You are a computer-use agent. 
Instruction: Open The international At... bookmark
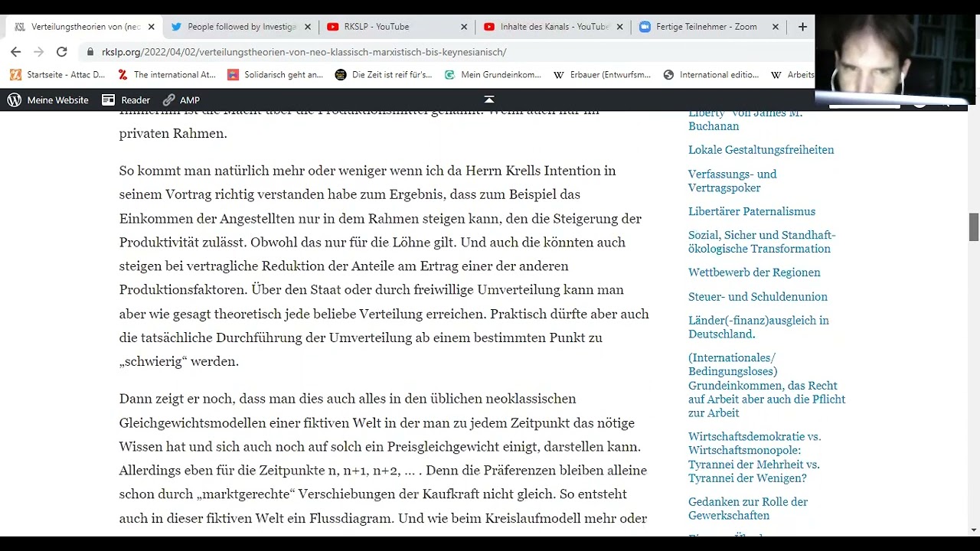click(x=167, y=75)
